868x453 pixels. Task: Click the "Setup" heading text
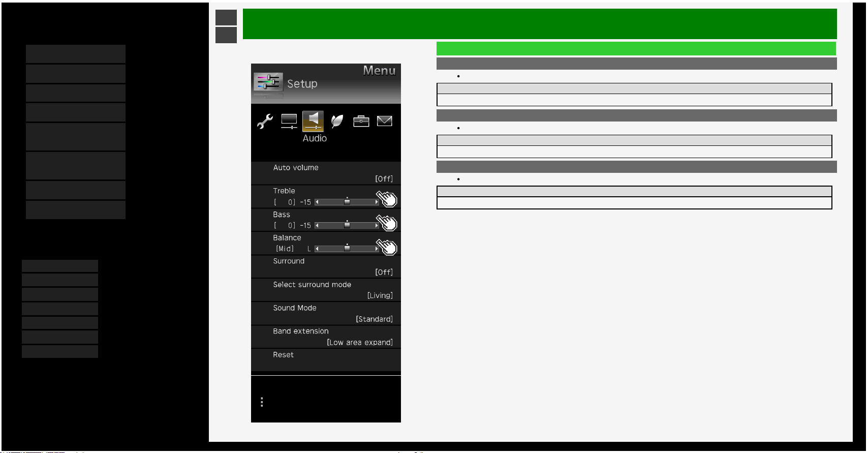[302, 84]
